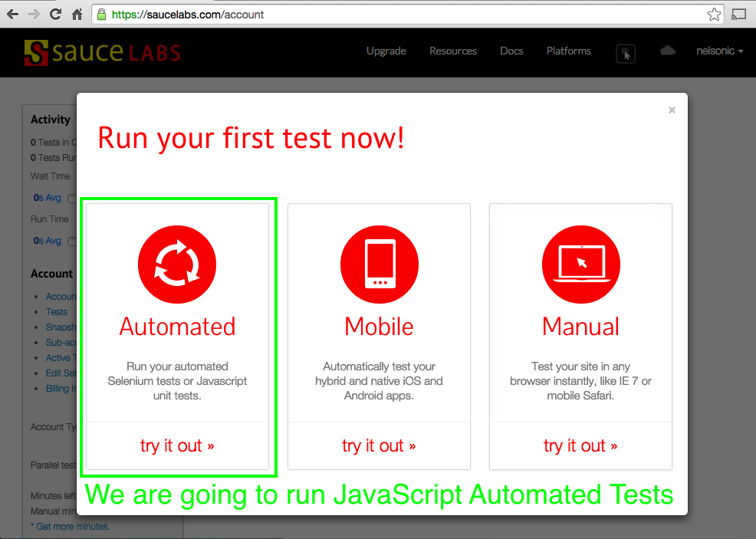The width and height of the screenshot is (756, 539).
Task: Click the Sauce Labs logo
Action: (x=102, y=53)
